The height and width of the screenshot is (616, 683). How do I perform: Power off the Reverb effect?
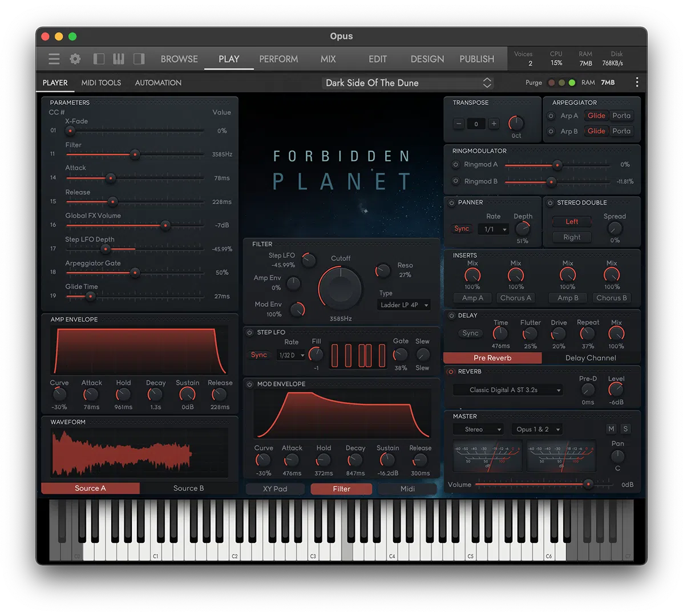pyautogui.click(x=451, y=371)
